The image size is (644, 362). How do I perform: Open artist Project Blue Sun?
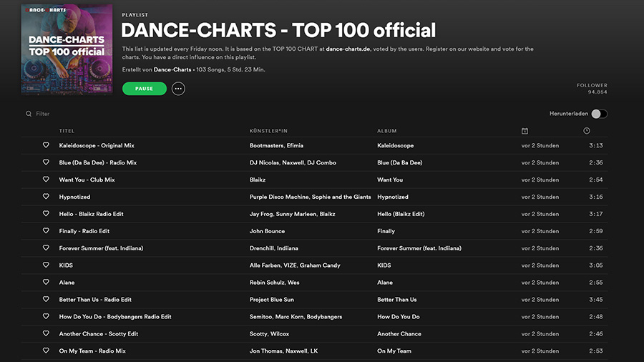click(x=271, y=300)
